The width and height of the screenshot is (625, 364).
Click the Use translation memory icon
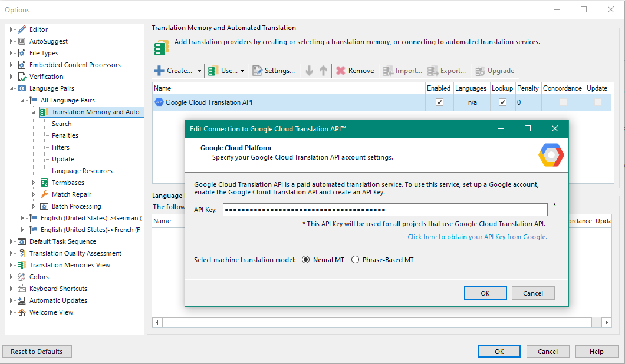(x=213, y=71)
